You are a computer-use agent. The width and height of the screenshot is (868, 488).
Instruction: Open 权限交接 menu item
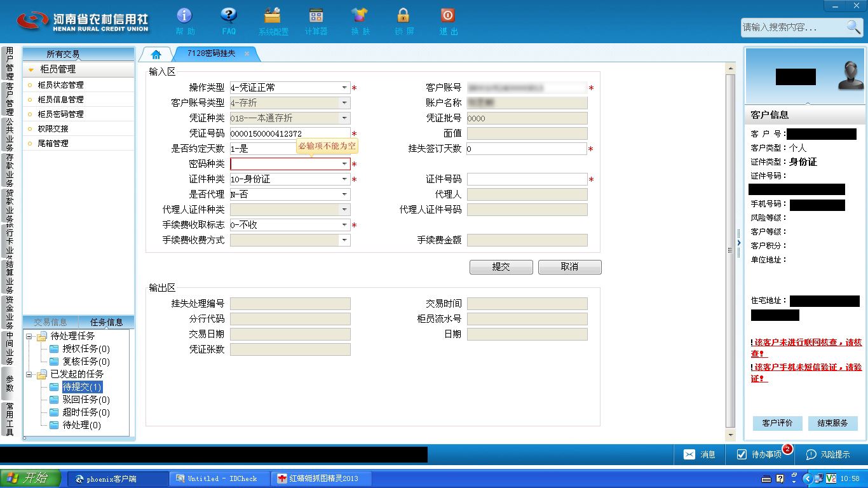pos(53,128)
